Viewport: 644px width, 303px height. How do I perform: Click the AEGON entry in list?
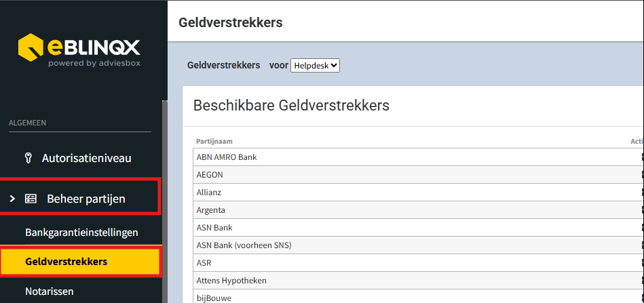point(210,175)
